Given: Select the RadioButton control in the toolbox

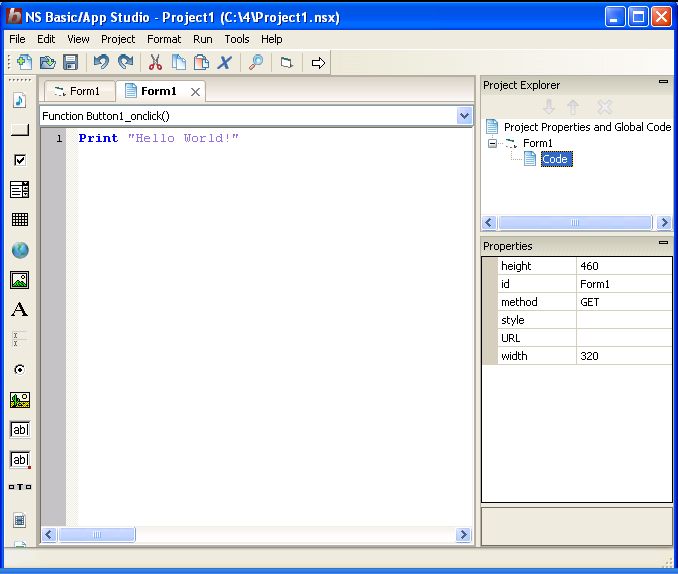Looking at the screenshot, I should pos(19,369).
